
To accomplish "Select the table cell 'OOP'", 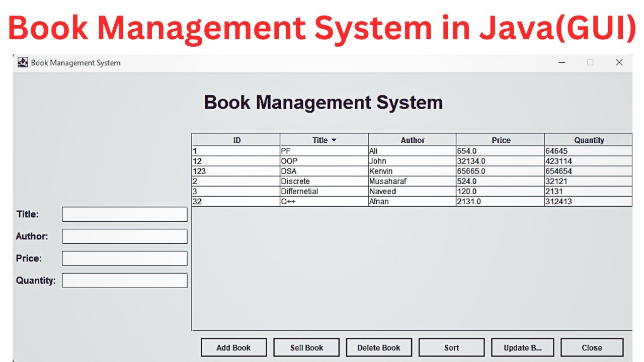I will [324, 161].
